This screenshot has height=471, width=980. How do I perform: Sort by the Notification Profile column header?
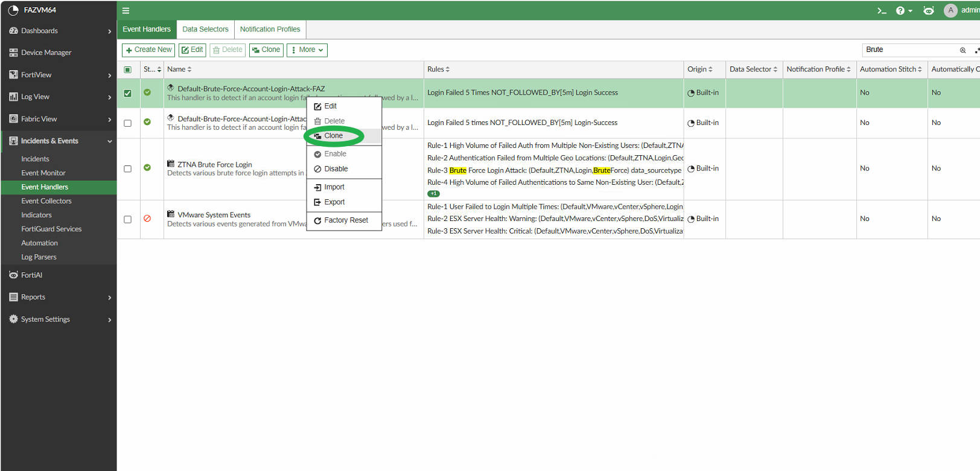click(x=818, y=69)
